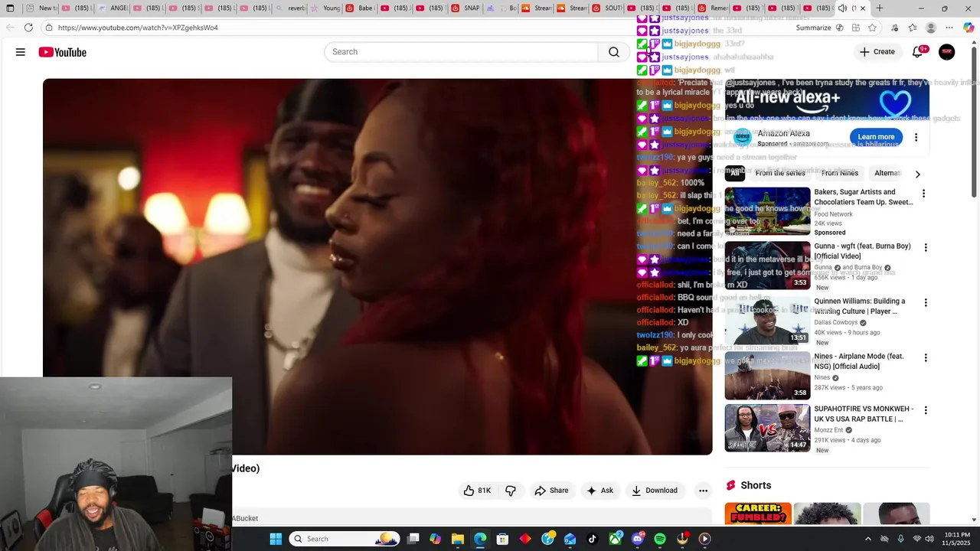Dislike the video
Viewport: 980px width, 551px height.
coord(511,491)
